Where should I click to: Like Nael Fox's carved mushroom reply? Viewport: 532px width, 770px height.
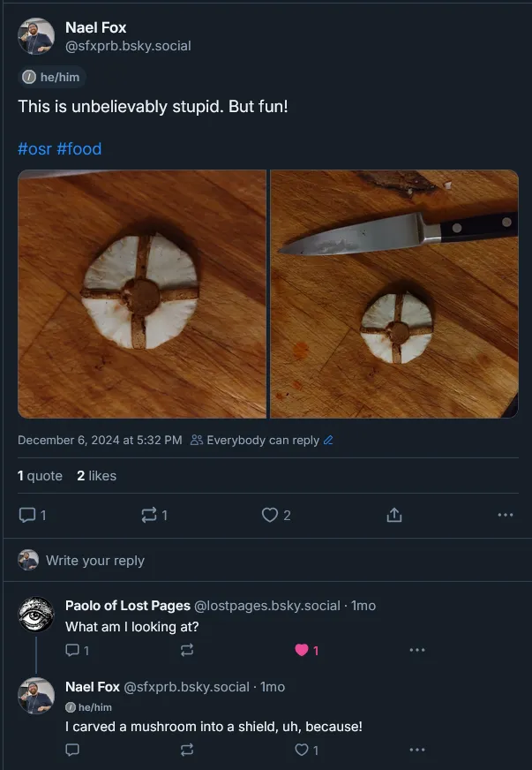tap(303, 750)
